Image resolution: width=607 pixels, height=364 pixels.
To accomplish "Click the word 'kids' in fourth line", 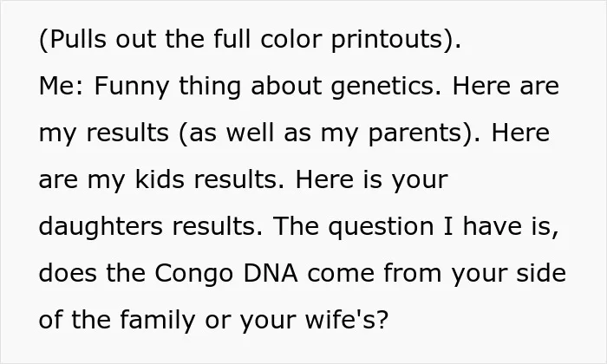I will (x=160, y=179).
